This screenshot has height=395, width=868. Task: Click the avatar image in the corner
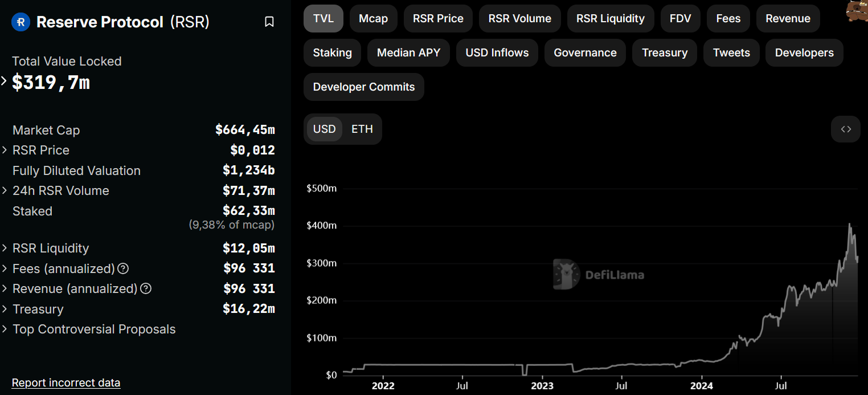857,11
